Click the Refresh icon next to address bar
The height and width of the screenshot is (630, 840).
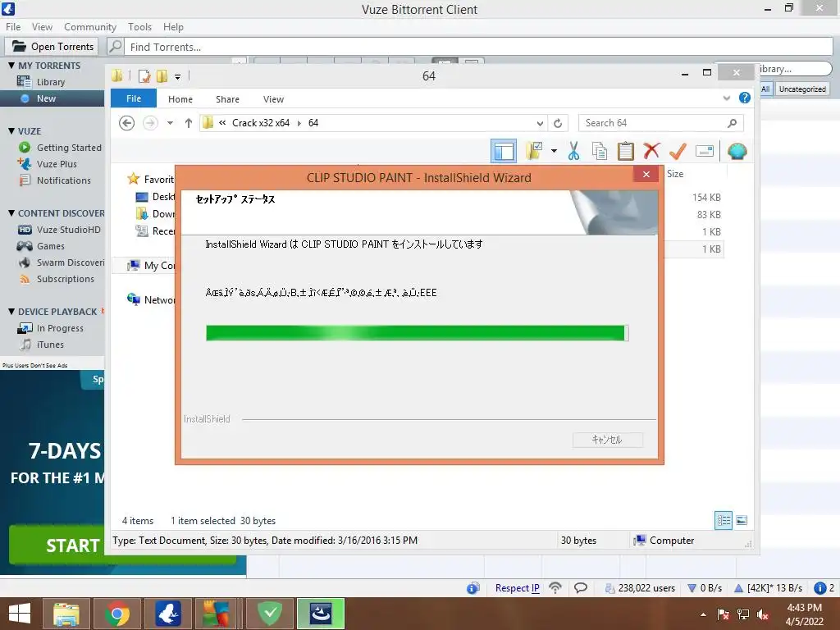click(x=558, y=123)
